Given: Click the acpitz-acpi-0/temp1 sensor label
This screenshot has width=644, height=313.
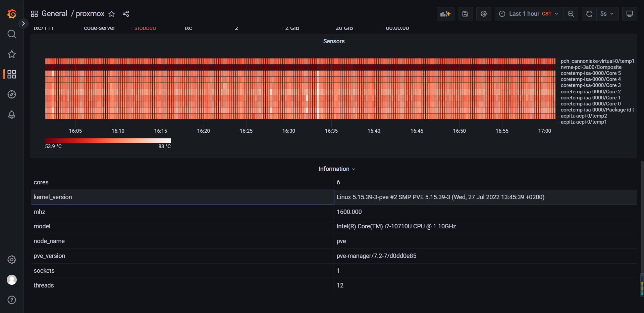Looking at the screenshot, I should pos(584,122).
